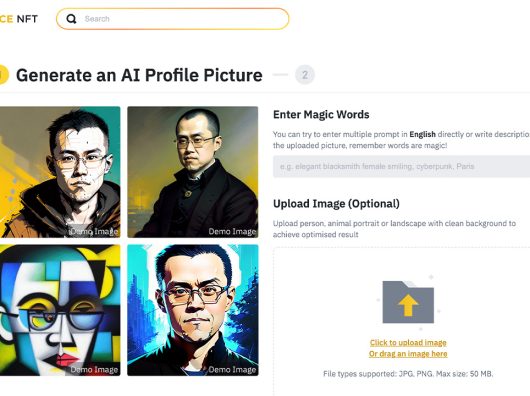This screenshot has width=530, height=396.
Task: Focus the Search input field
Action: (x=172, y=19)
